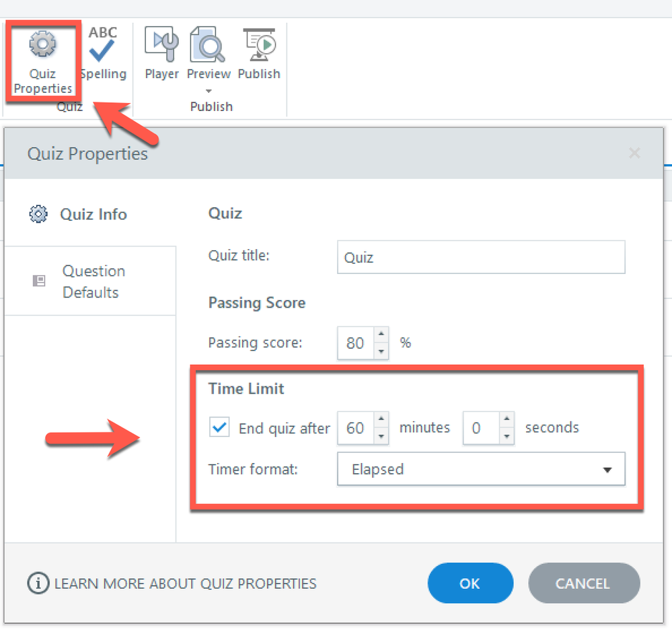
Task: Decrease the passing score value
Action: coord(381,351)
